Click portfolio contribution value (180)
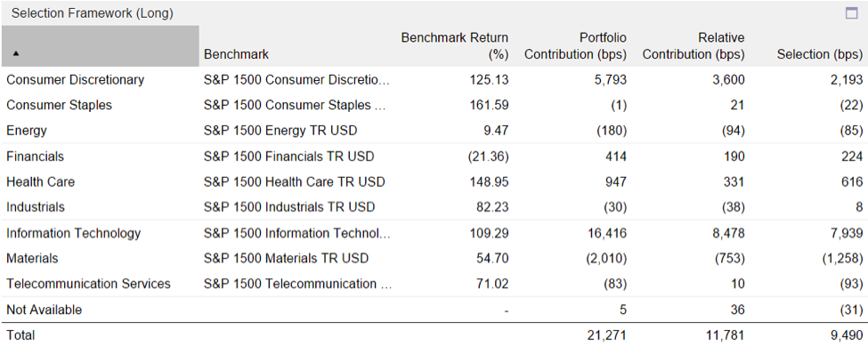The height and width of the screenshot is (346, 868). pos(611,131)
